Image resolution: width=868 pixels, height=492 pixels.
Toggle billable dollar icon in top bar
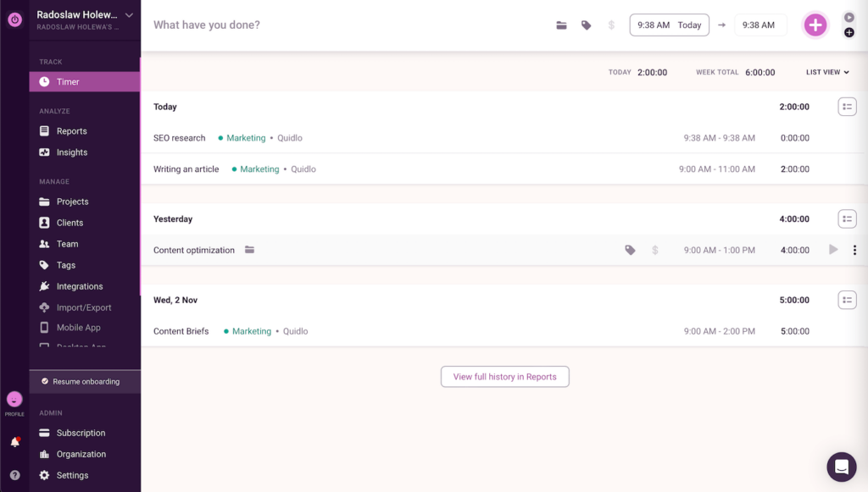point(611,25)
